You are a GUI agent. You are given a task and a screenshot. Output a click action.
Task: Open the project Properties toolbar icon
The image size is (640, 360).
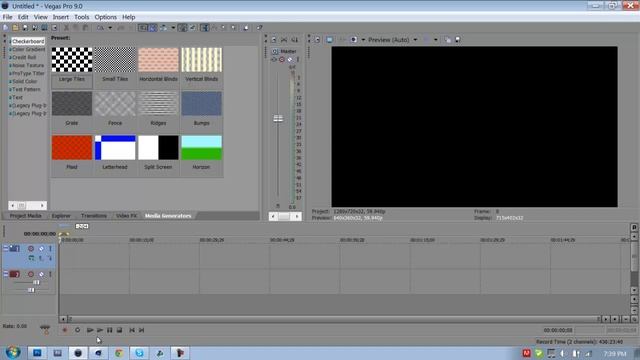pos(54,28)
